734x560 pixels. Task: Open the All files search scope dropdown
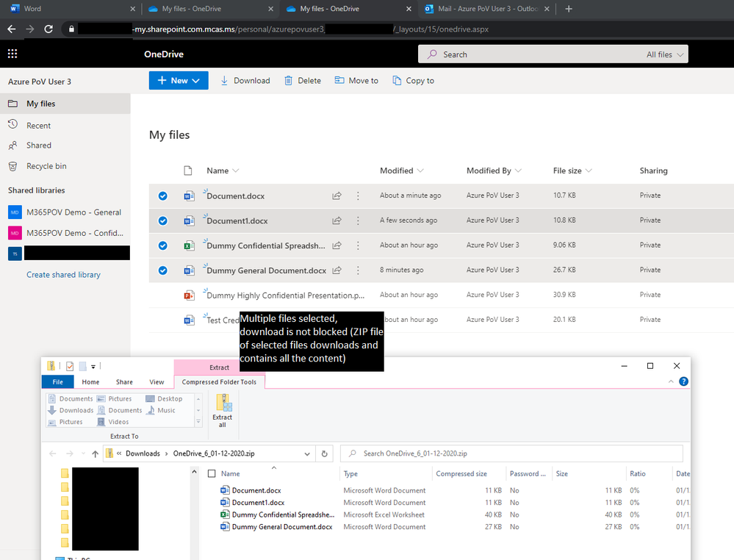click(x=665, y=54)
